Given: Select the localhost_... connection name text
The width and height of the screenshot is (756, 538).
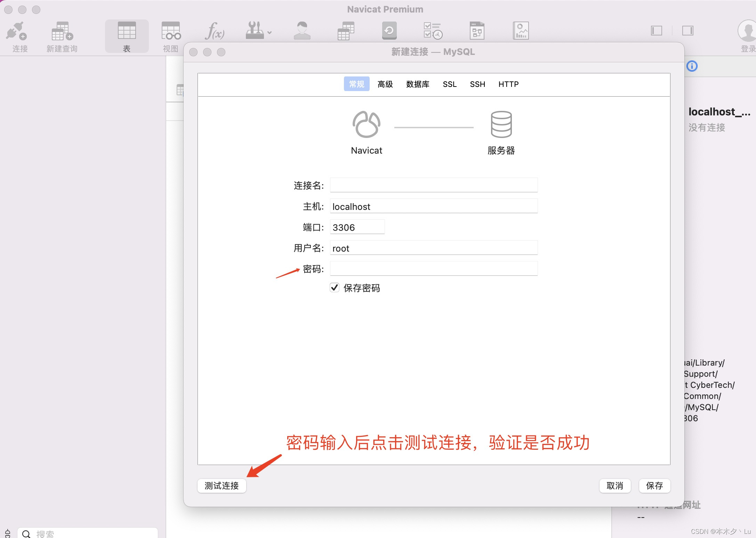Looking at the screenshot, I should pyautogui.click(x=719, y=112).
